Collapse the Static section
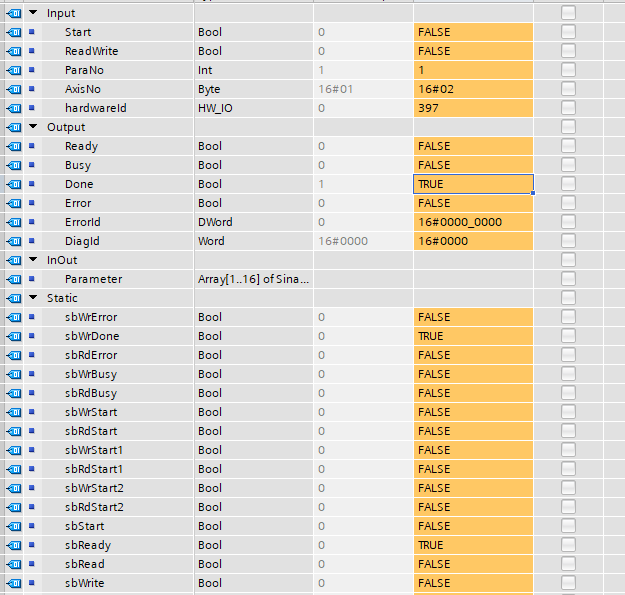625x595 pixels. [x=33, y=298]
